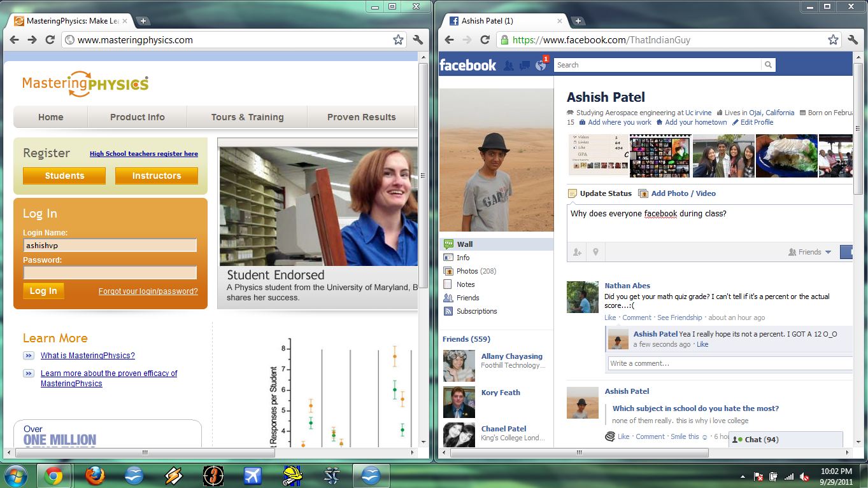Reload the MasteringPhysics page

(50, 39)
